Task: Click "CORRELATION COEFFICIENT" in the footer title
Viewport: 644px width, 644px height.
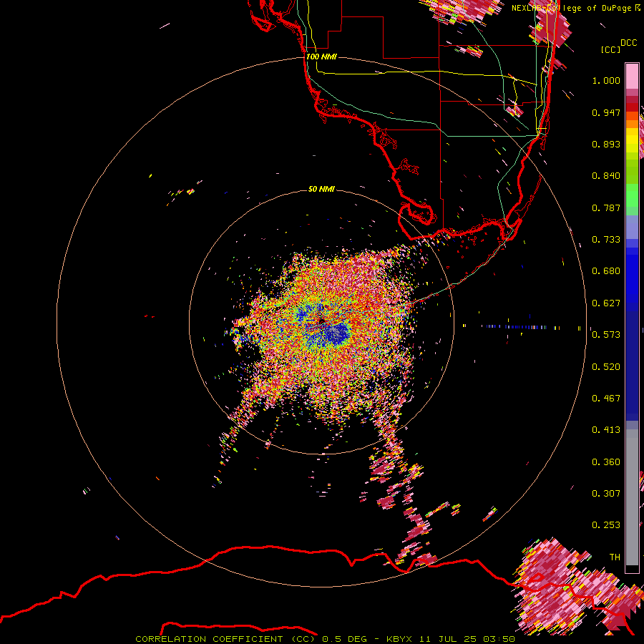Action: (209, 639)
